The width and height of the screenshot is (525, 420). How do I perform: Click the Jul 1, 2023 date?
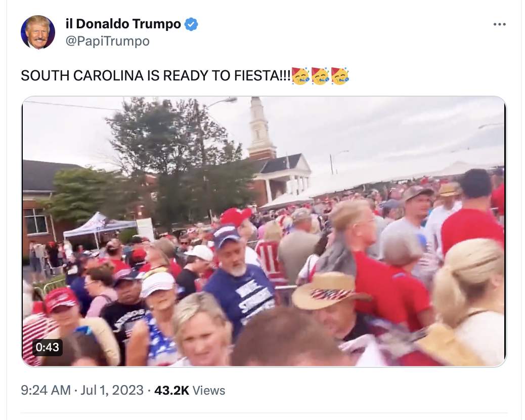click(112, 390)
